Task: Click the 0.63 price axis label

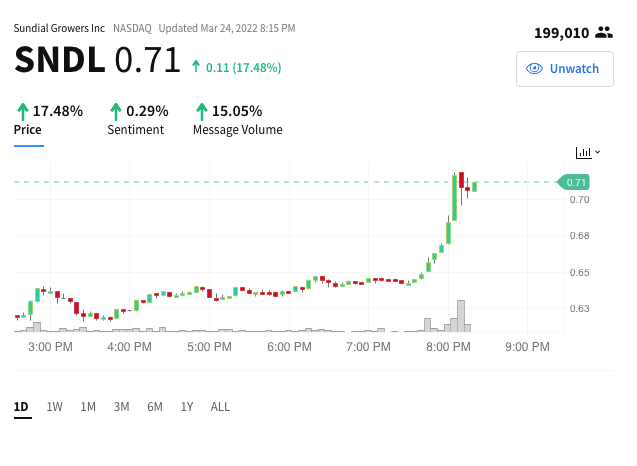Action: pos(579,309)
